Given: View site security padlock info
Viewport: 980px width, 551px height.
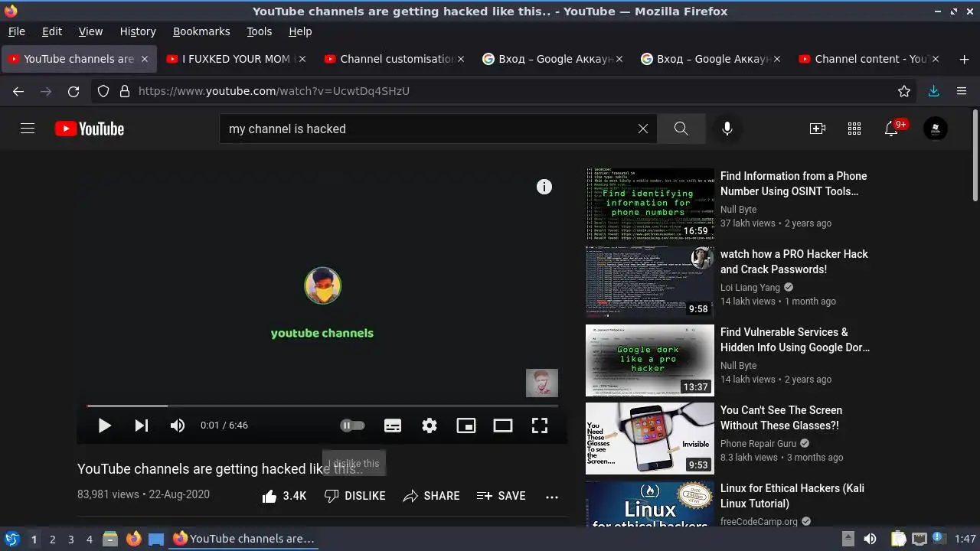Looking at the screenshot, I should (125, 91).
